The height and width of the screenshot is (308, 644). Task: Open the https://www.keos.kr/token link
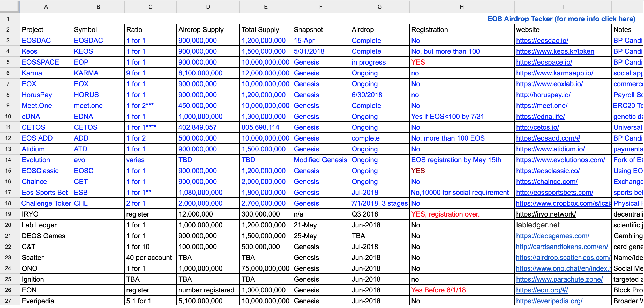[555, 51]
